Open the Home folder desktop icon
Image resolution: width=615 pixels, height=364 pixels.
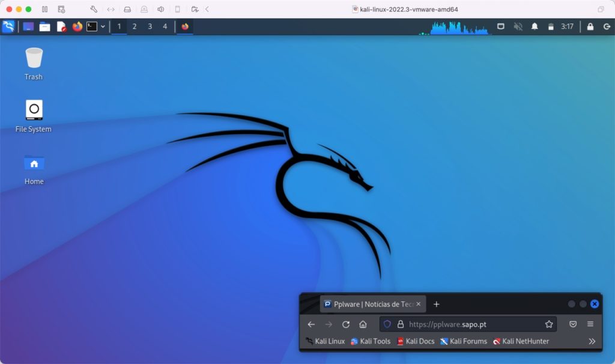tap(34, 169)
